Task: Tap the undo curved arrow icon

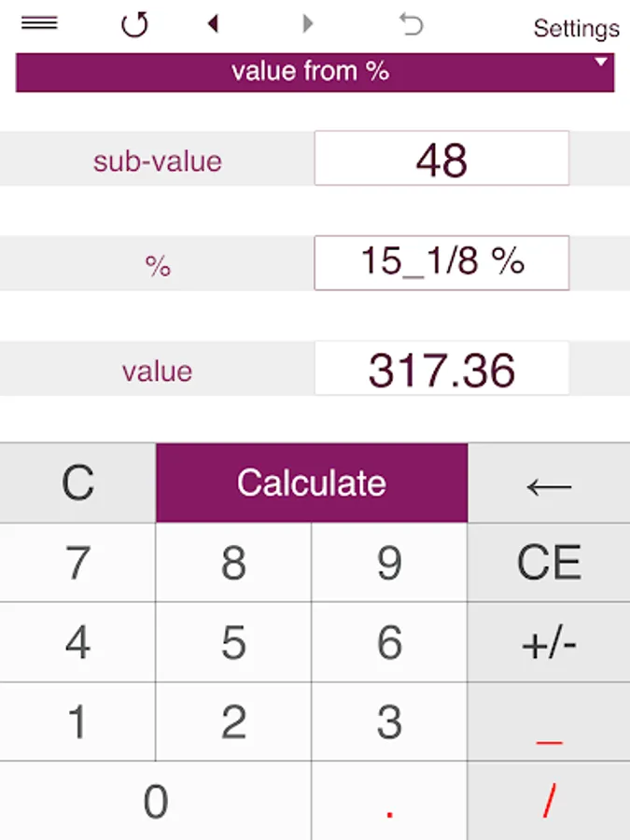Action: (x=411, y=24)
